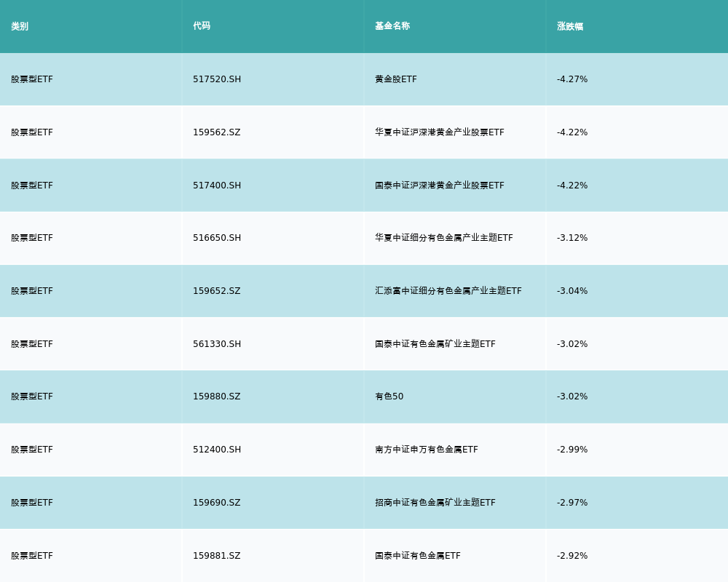Click 股票型ETF in the 159880.SZ row

point(32,396)
